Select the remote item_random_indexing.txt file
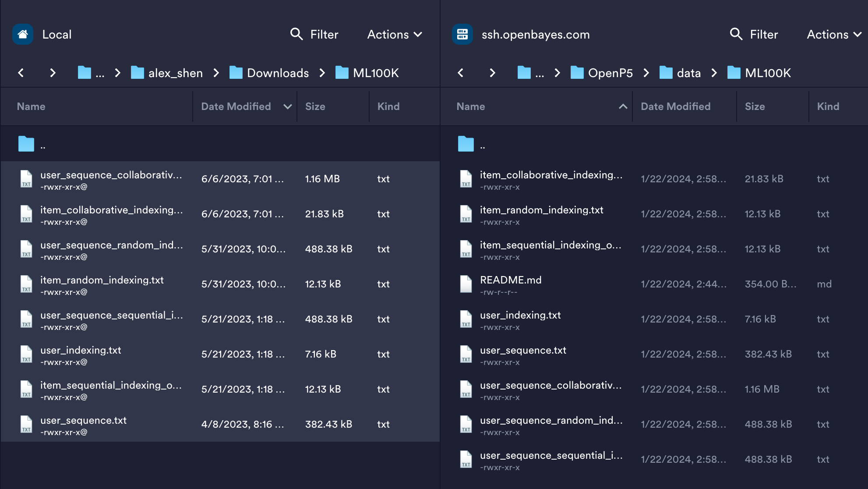 [541, 210]
